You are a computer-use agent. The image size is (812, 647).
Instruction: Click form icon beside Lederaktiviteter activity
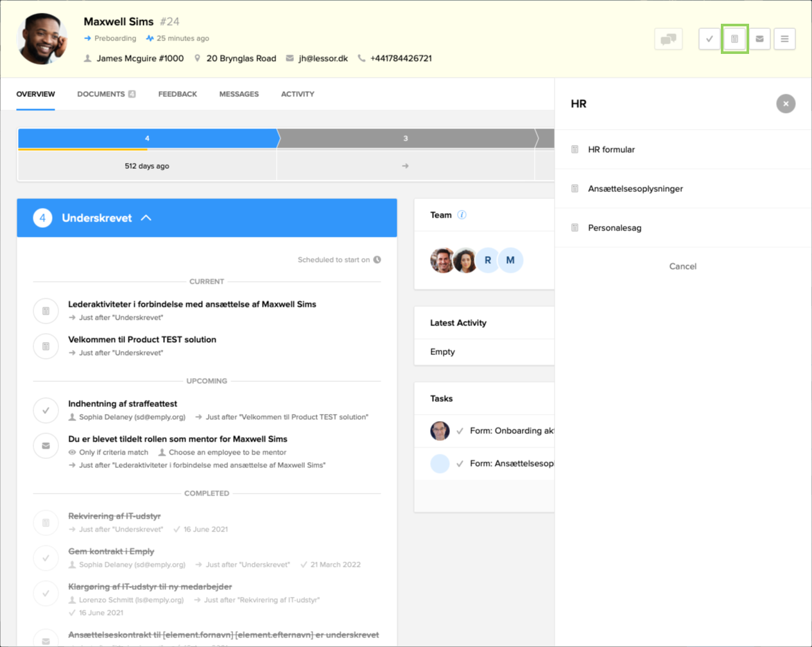[x=46, y=311]
